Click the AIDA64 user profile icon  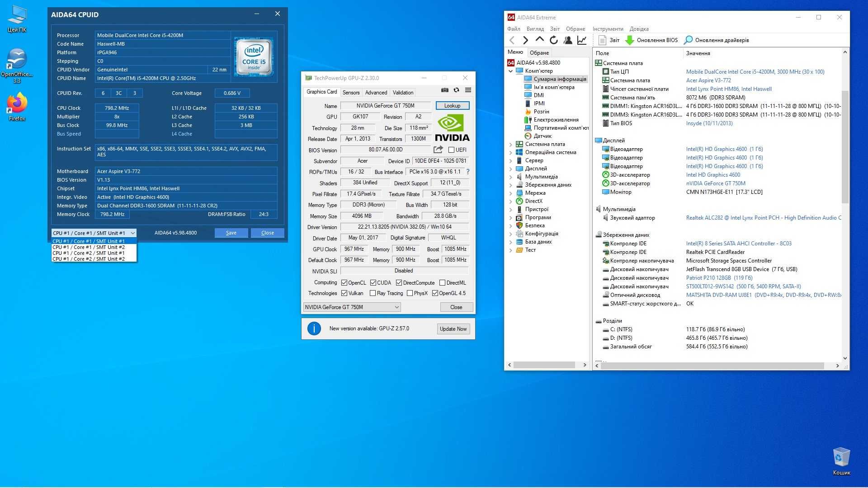(568, 40)
